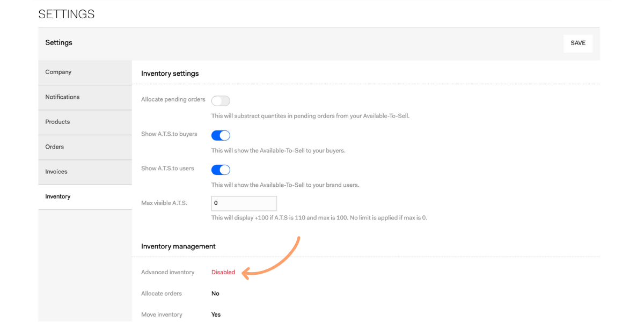Click the SAVE button
The image size is (644, 322).
click(578, 43)
